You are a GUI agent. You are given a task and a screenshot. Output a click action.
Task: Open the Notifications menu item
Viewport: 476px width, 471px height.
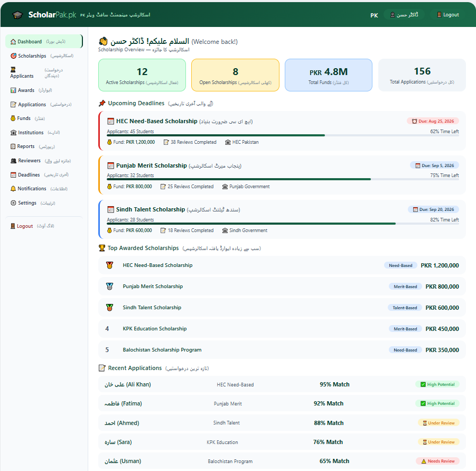[x=44, y=189]
